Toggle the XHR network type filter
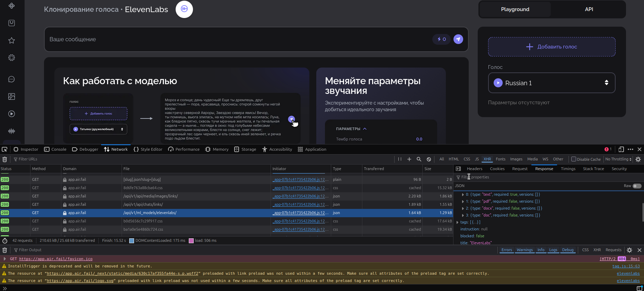644x291 pixels. coord(487,159)
